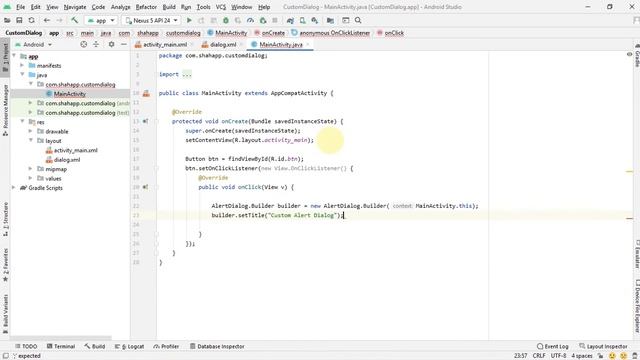The image size is (640, 360).
Task: Click the Attach Debugger to Android Process icon
Action: tap(263, 20)
